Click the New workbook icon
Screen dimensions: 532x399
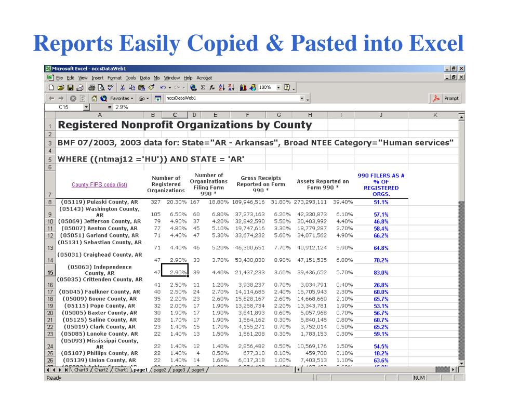(51, 87)
